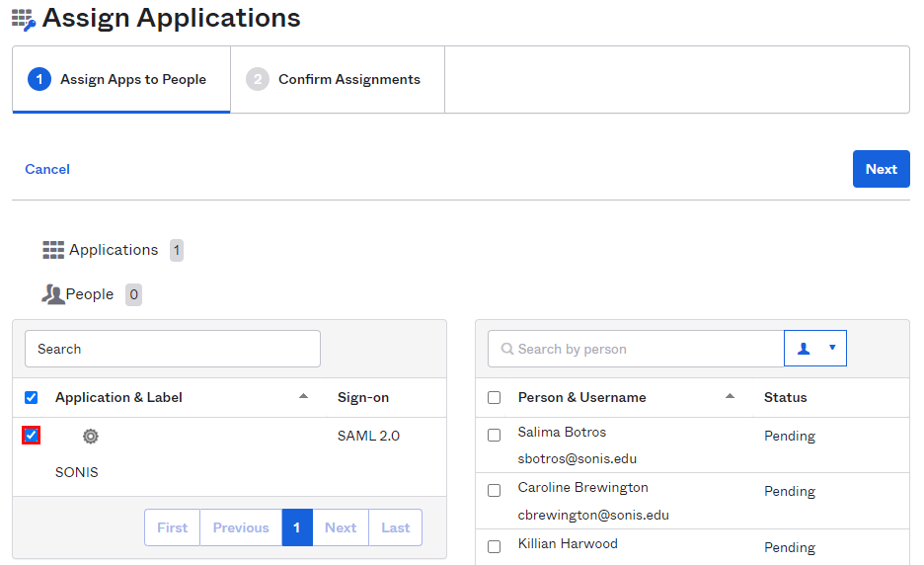Tick the Killian Harwood checkbox

click(495, 545)
